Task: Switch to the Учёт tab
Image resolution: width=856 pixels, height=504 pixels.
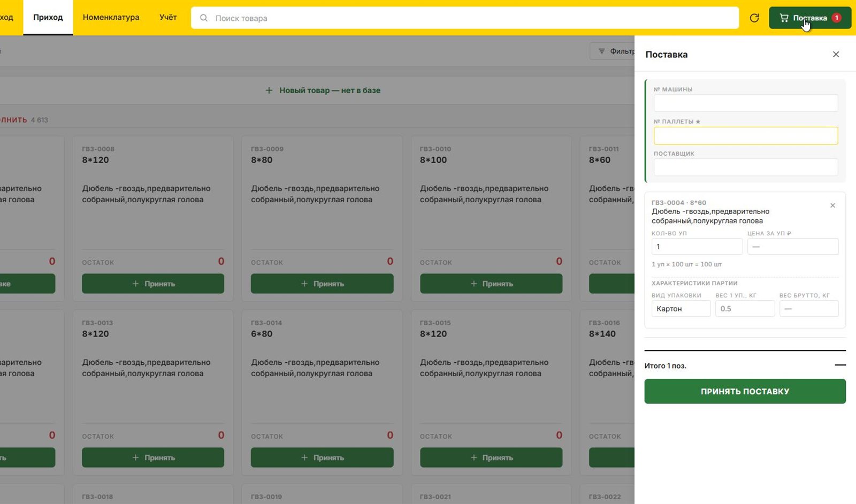Action: [168, 17]
